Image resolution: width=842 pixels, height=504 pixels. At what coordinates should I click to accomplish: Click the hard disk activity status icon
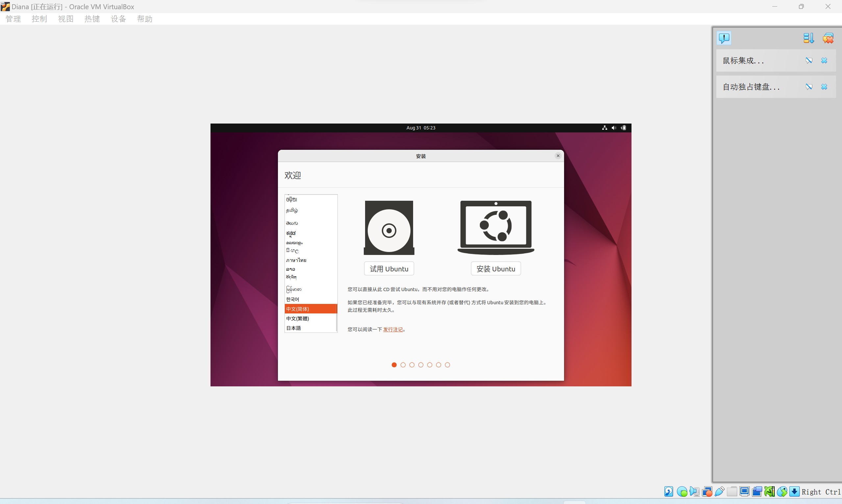click(x=669, y=492)
